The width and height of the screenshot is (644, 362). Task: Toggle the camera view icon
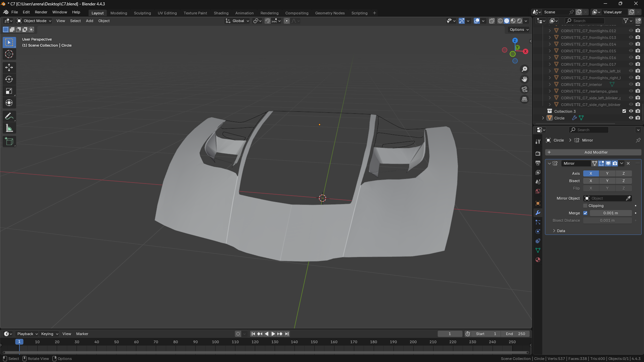pos(524,89)
